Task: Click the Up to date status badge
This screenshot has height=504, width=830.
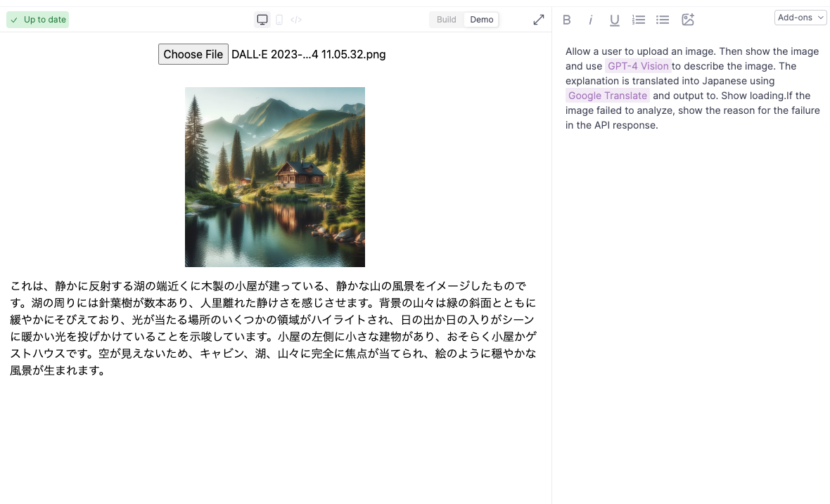Action: [37, 20]
